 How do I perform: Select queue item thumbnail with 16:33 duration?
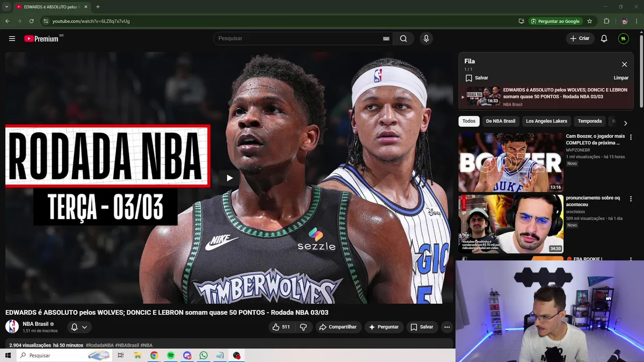click(x=484, y=96)
